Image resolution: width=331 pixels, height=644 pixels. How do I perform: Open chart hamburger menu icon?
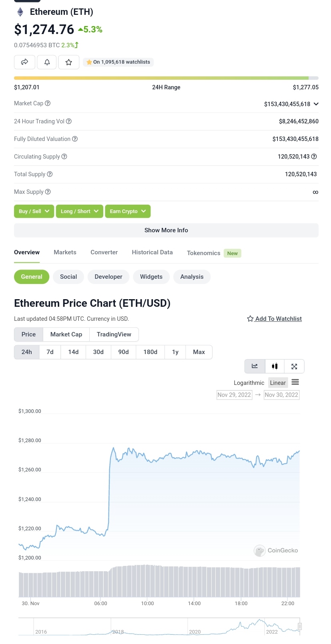click(x=295, y=382)
